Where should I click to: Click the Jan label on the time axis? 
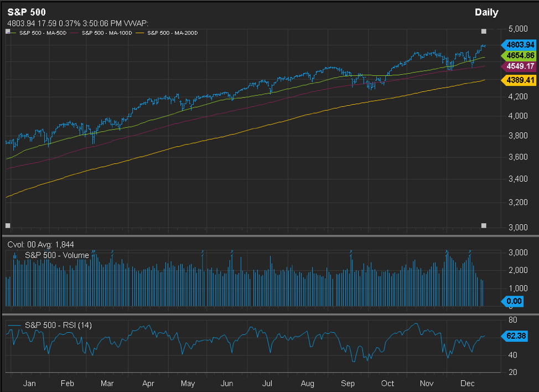pos(29,383)
